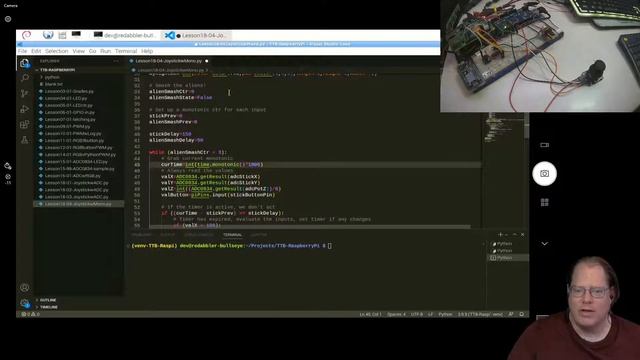Open blank.txt in Explorer
Image resolution: width=640 pixels, height=360 pixels.
pos(53,84)
